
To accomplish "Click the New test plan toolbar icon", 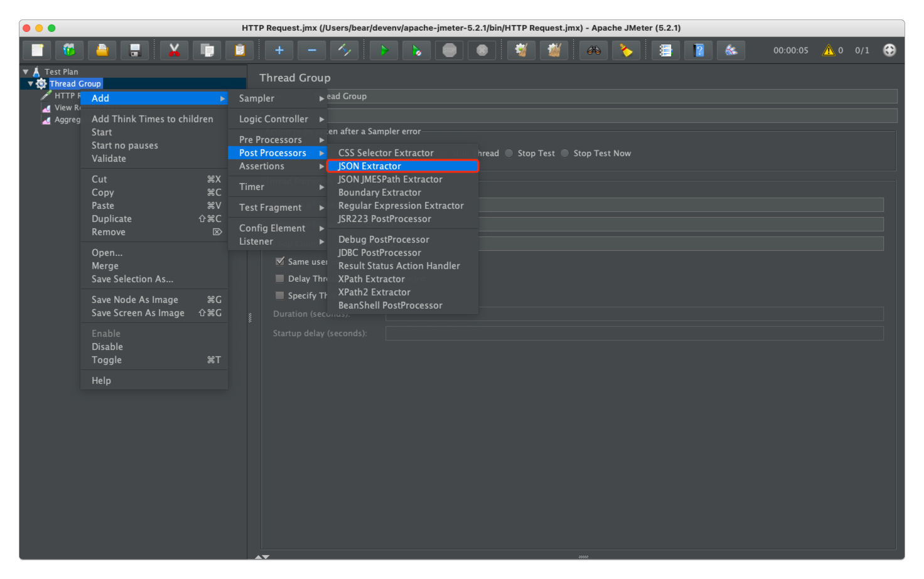I will 38,50.
